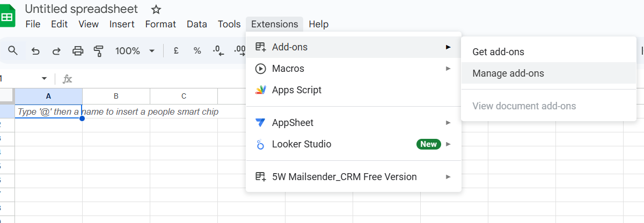Format as percent icon
This screenshot has width=644, height=223.
tap(197, 51)
